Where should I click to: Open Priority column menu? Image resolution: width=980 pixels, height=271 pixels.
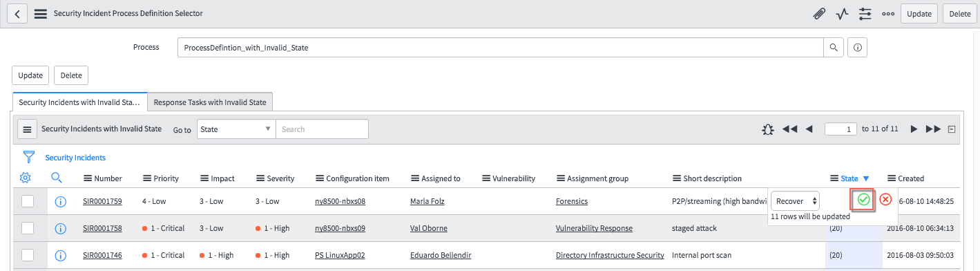pyautogui.click(x=147, y=178)
